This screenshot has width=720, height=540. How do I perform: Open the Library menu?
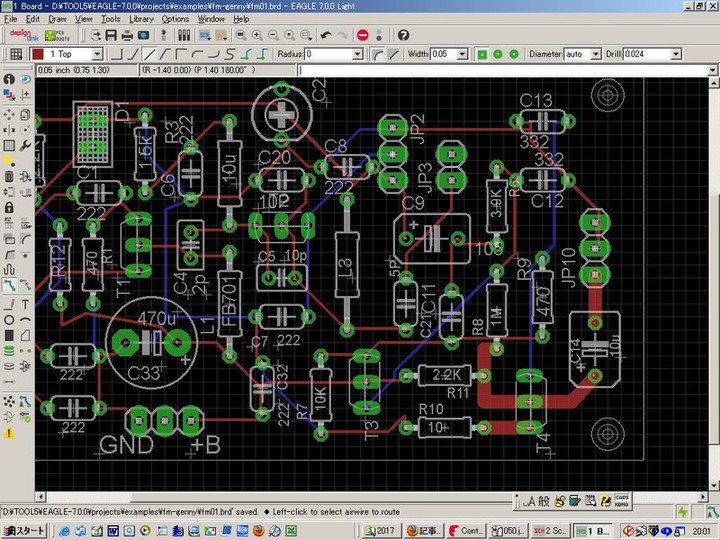pos(141,19)
